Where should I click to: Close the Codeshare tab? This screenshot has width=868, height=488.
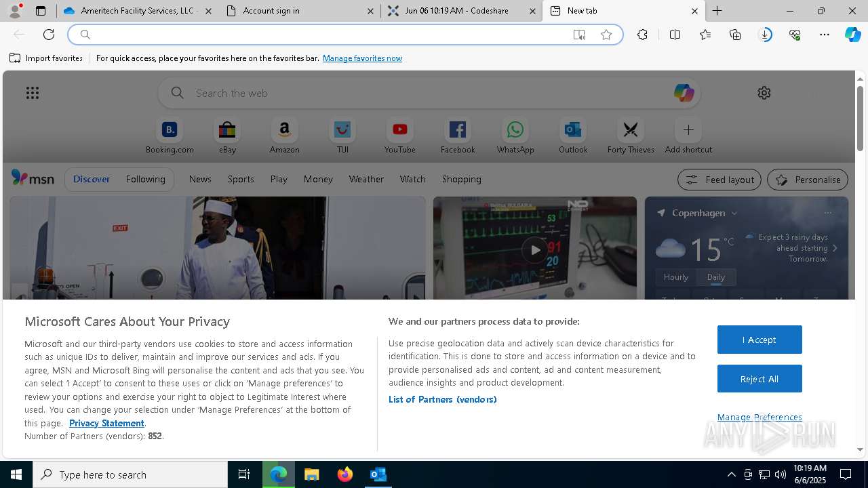(532, 11)
